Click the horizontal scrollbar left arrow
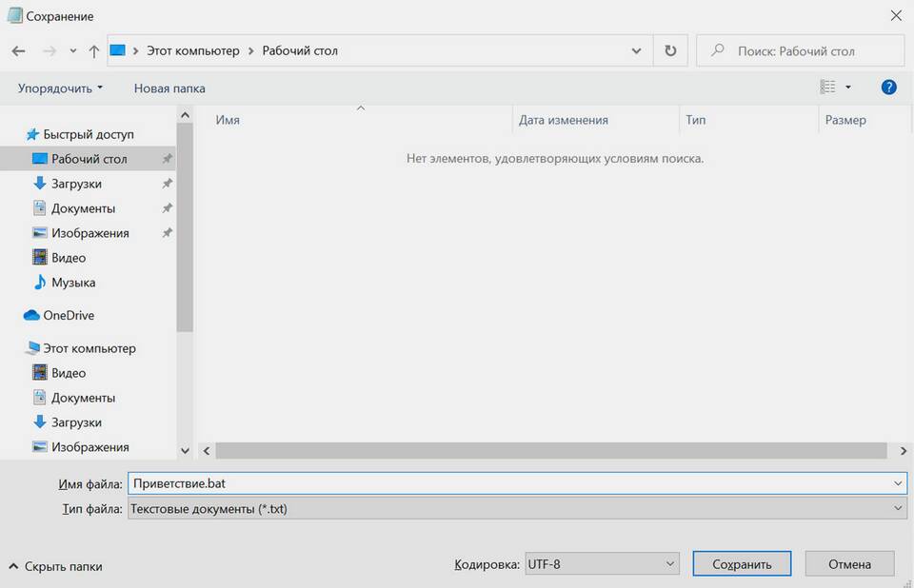The width and height of the screenshot is (914, 588). point(207,450)
